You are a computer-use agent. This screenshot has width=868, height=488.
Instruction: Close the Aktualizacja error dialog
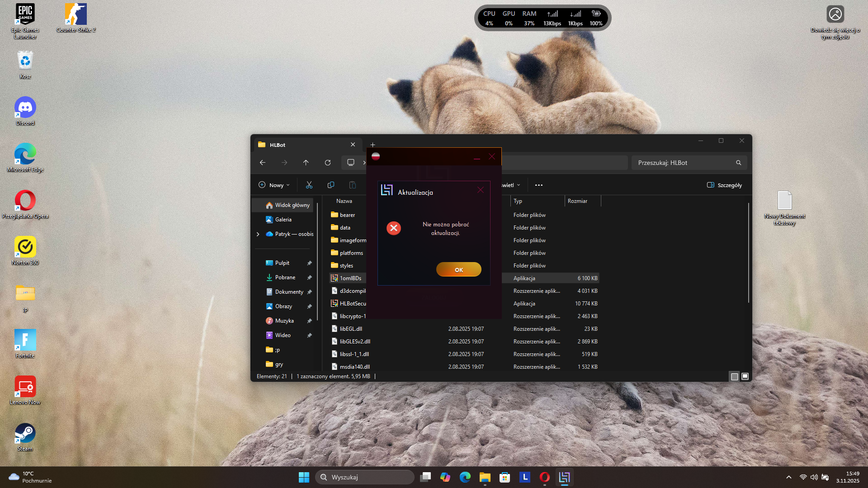click(x=480, y=190)
